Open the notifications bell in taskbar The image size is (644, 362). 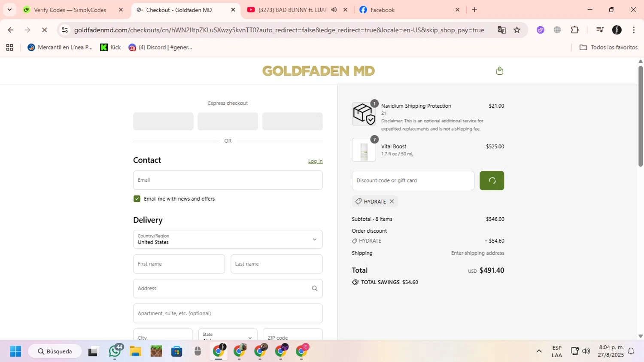(631, 351)
